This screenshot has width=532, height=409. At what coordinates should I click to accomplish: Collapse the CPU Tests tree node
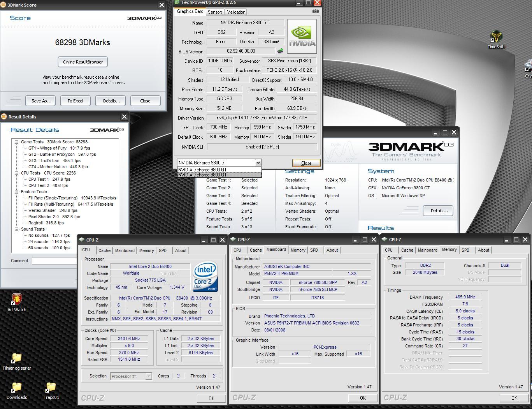pyautogui.click(x=17, y=173)
